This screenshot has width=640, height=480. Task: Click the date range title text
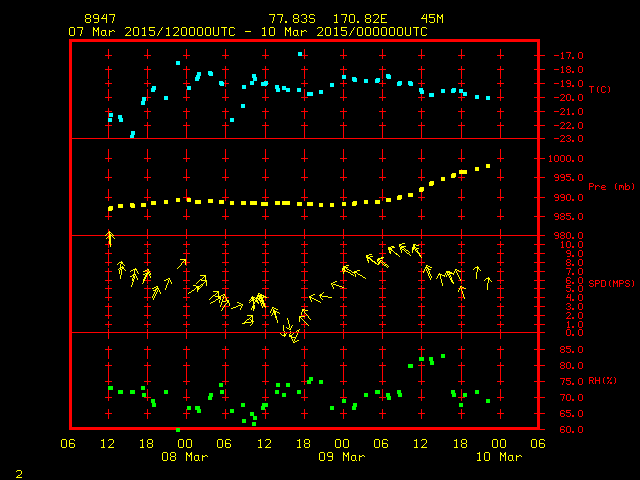247,31
